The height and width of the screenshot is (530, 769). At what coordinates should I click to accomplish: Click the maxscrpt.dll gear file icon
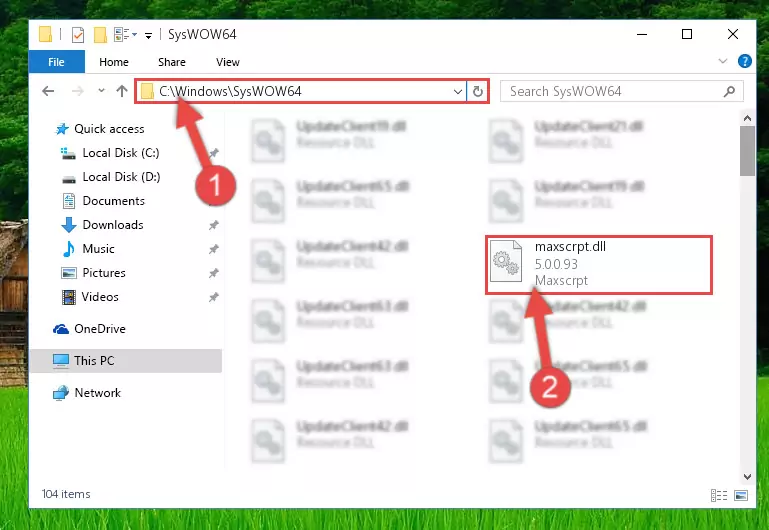click(506, 261)
